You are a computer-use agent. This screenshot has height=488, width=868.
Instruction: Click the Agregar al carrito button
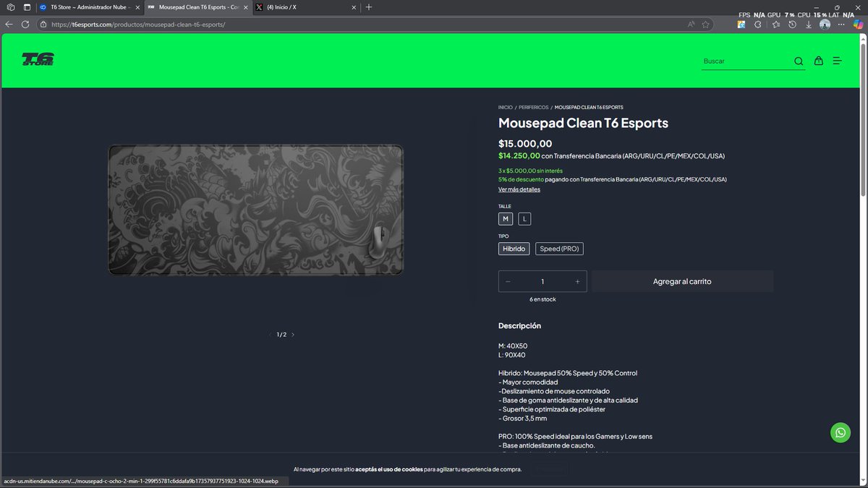click(682, 281)
